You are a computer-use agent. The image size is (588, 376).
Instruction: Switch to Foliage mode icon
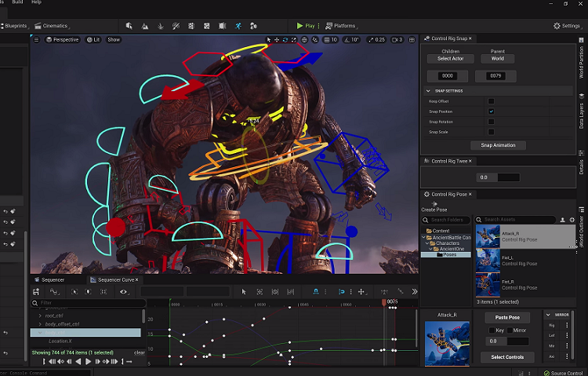click(x=160, y=26)
